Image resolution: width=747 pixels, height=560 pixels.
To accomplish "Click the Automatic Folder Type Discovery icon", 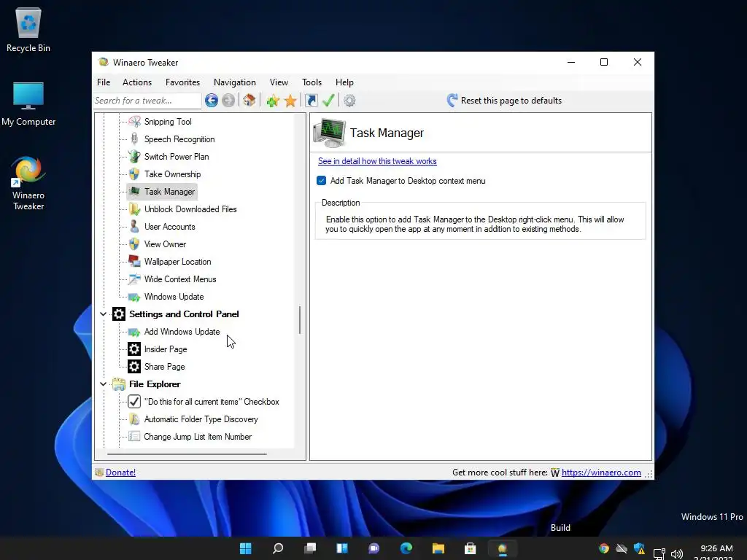I will coord(134,419).
